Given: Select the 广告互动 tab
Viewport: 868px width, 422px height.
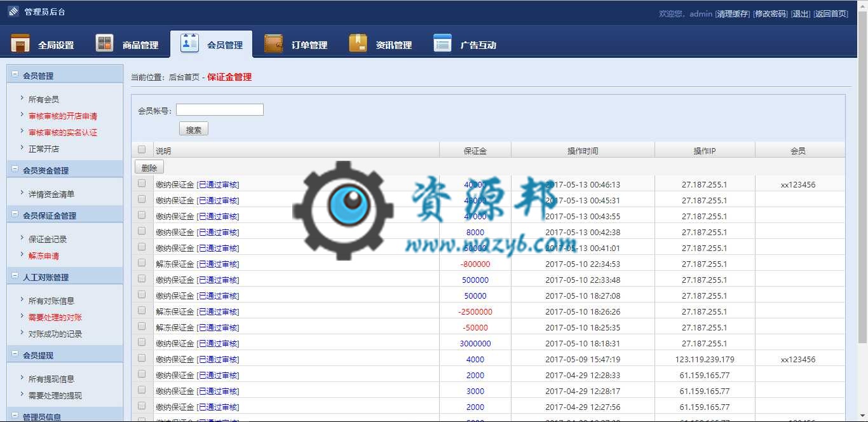Looking at the screenshot, I should [x=465, y=44].
